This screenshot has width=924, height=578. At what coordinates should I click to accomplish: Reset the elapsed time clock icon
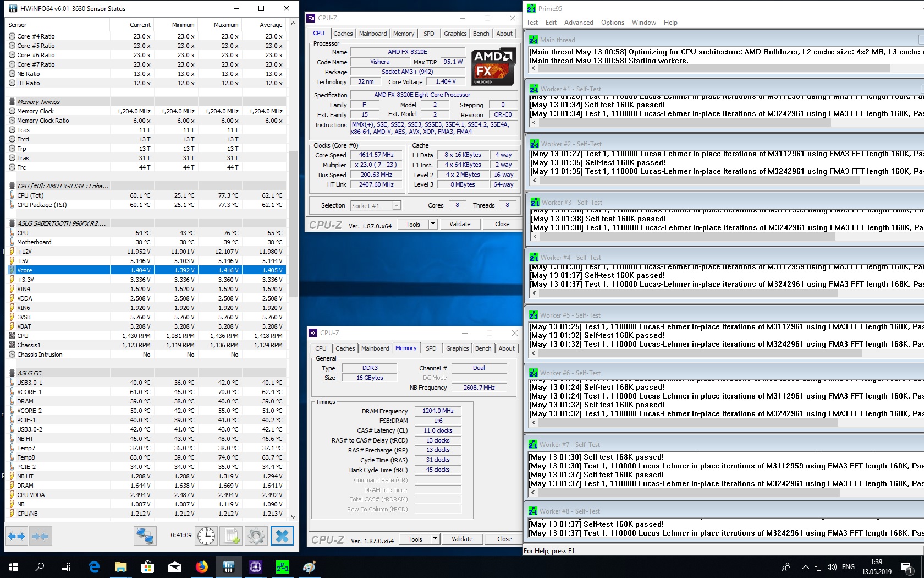(x=206, y=536)
